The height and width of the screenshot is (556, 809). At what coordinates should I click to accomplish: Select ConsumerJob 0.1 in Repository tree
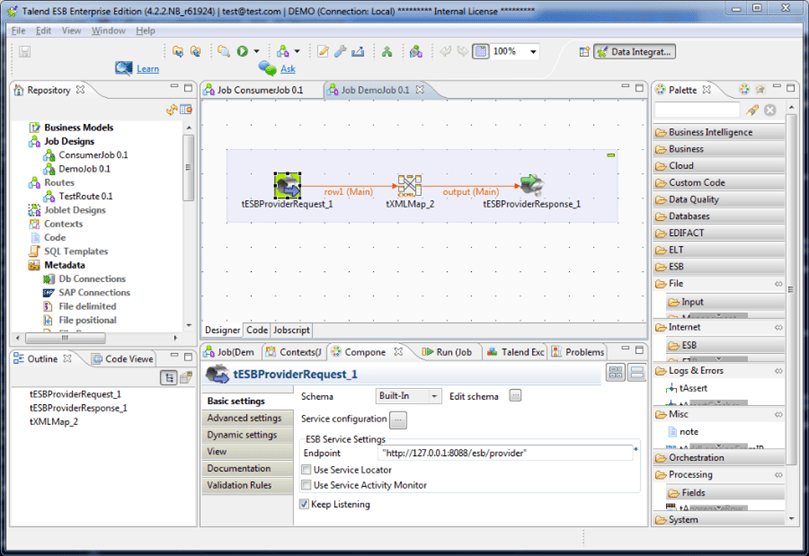93,155
